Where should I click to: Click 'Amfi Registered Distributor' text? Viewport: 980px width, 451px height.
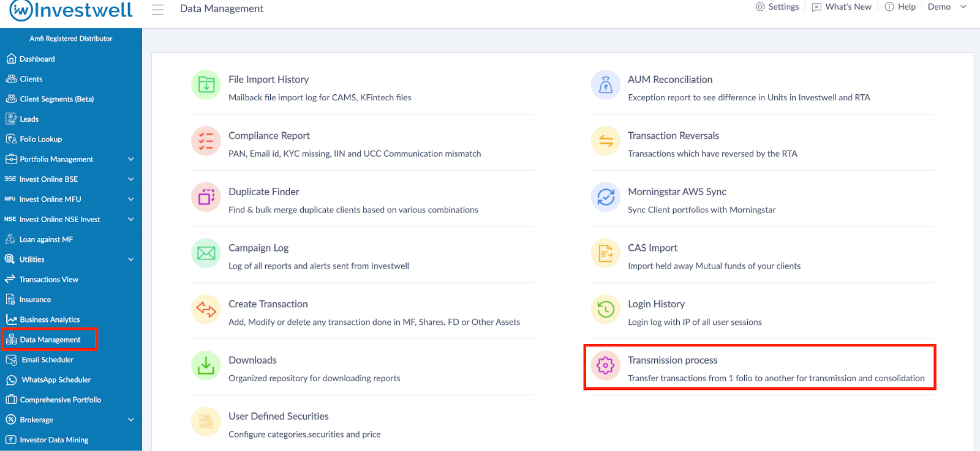click(x=71, y=39)
